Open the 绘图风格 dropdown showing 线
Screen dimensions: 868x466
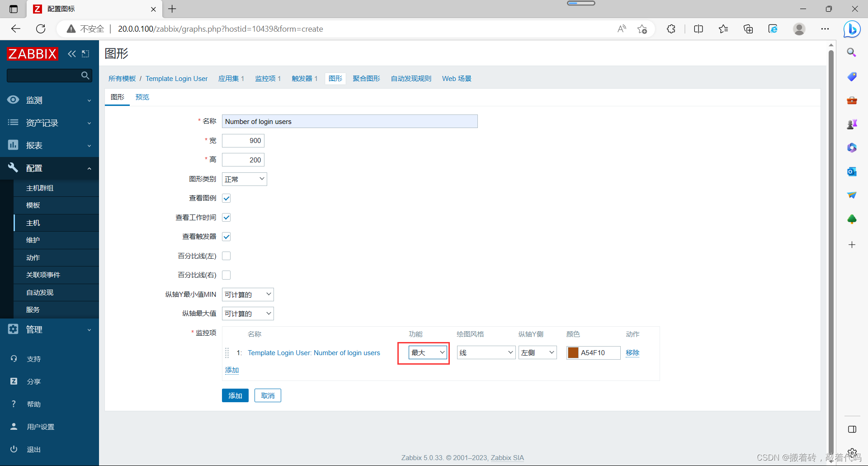click(x=486, y=352)
